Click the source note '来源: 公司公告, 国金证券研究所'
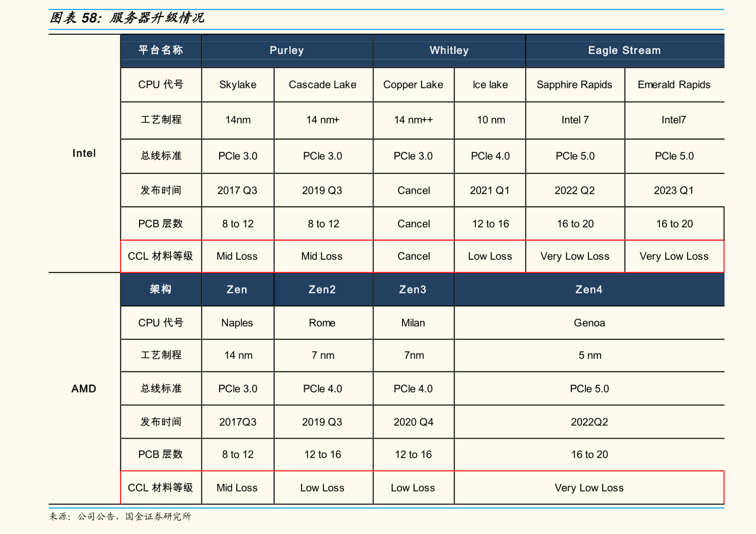This screenshot has width=756, height=534. click(120, 517)
